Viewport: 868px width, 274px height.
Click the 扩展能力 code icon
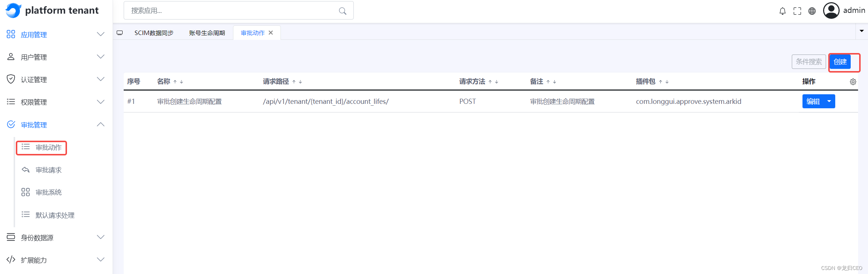11,260
